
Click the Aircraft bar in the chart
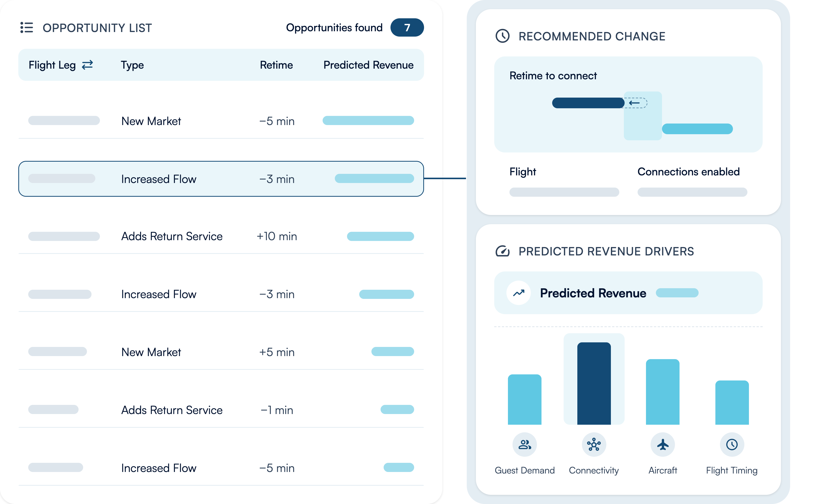pyautogui.click(x=663, y=392)
